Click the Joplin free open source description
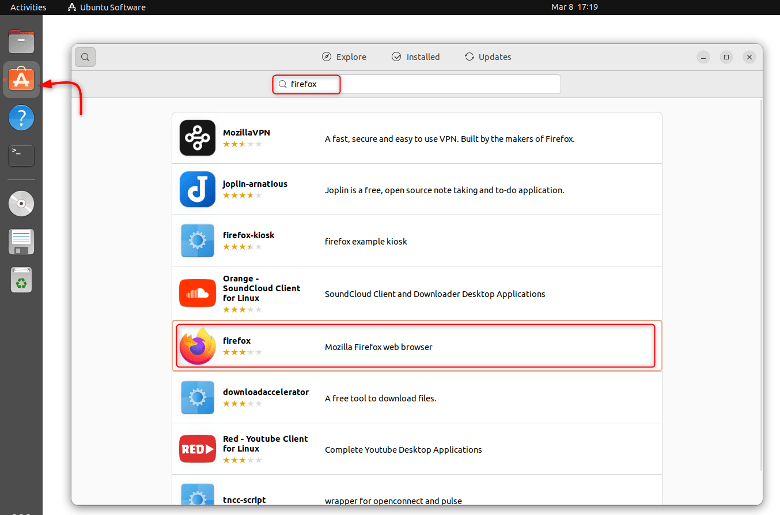 tap(444, 190)
